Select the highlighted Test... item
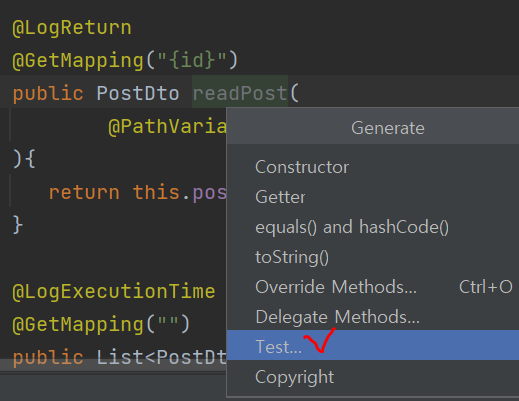 373,345
